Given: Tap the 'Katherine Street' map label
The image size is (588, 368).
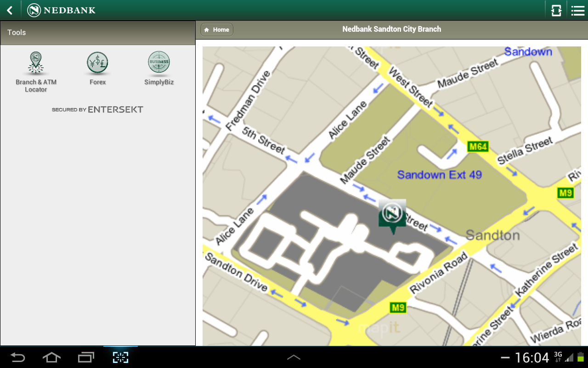Looking at the screenshot, I should point(546,270).
